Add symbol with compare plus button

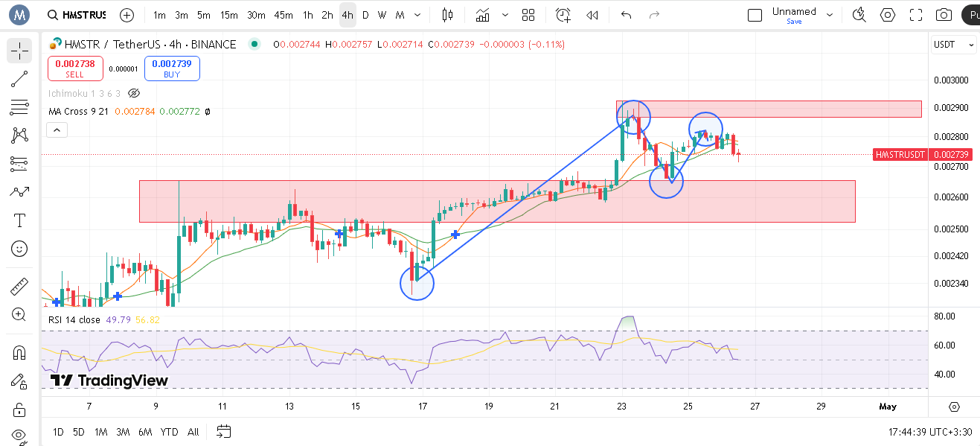tap(127, 15)
